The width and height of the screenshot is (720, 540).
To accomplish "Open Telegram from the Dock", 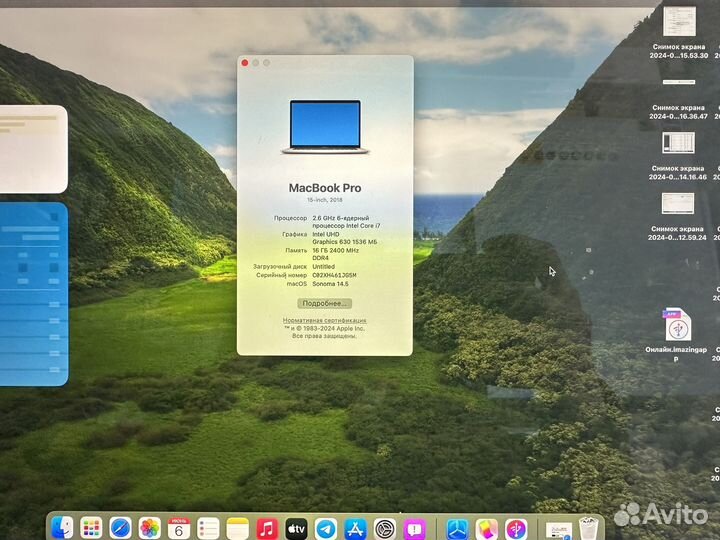I will tap(326, 529).
